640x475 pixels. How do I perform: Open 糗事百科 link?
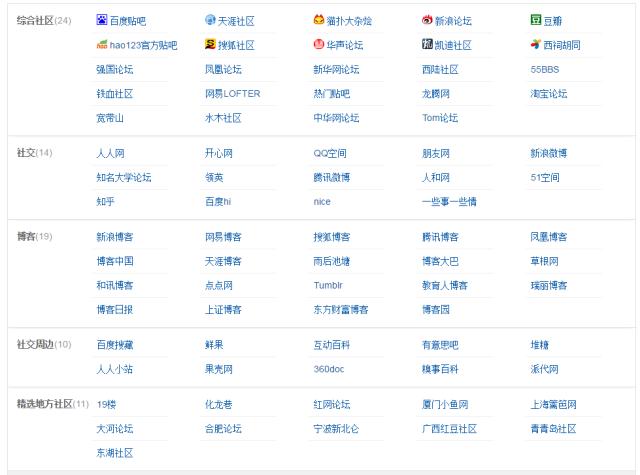point(440,369)
